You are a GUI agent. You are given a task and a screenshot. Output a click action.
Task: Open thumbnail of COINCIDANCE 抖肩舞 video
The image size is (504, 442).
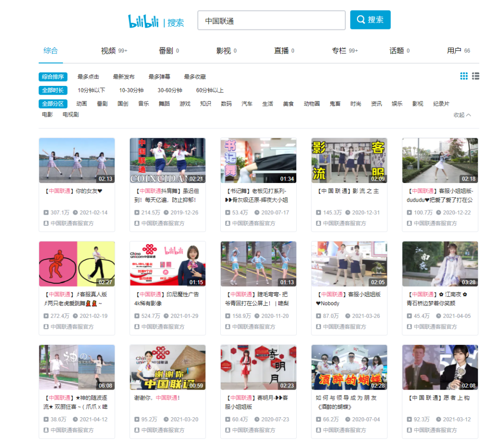[168, 161]
